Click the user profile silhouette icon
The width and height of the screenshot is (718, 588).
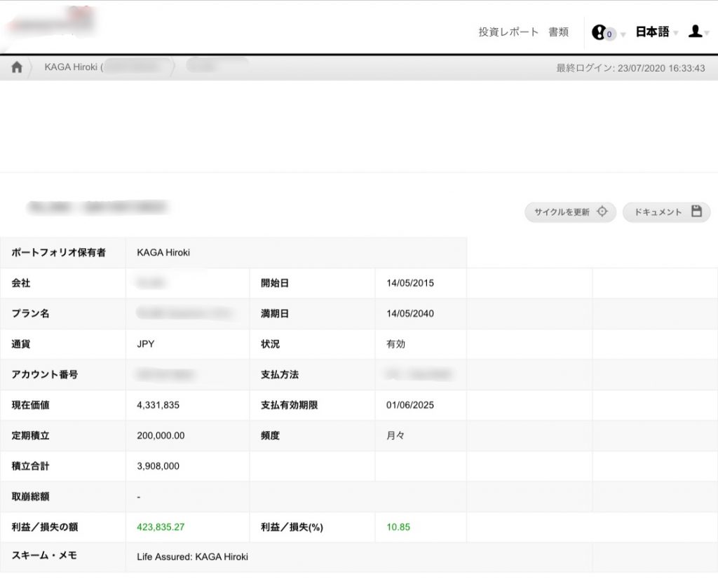coord(694,32)
